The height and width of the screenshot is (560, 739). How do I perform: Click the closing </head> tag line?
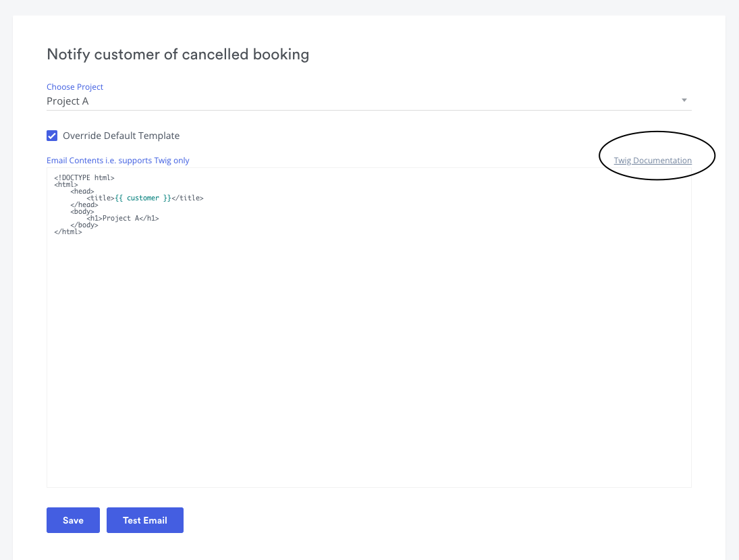coord(84,205)
